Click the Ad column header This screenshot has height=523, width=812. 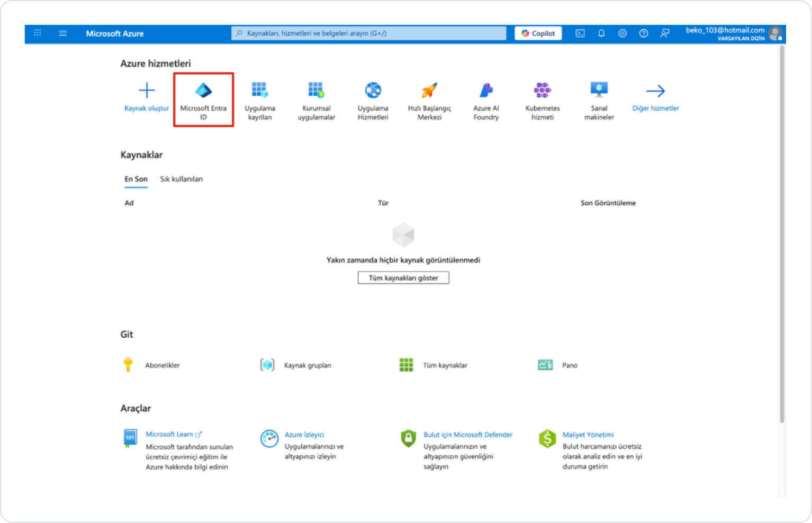[x=129, y=203]
